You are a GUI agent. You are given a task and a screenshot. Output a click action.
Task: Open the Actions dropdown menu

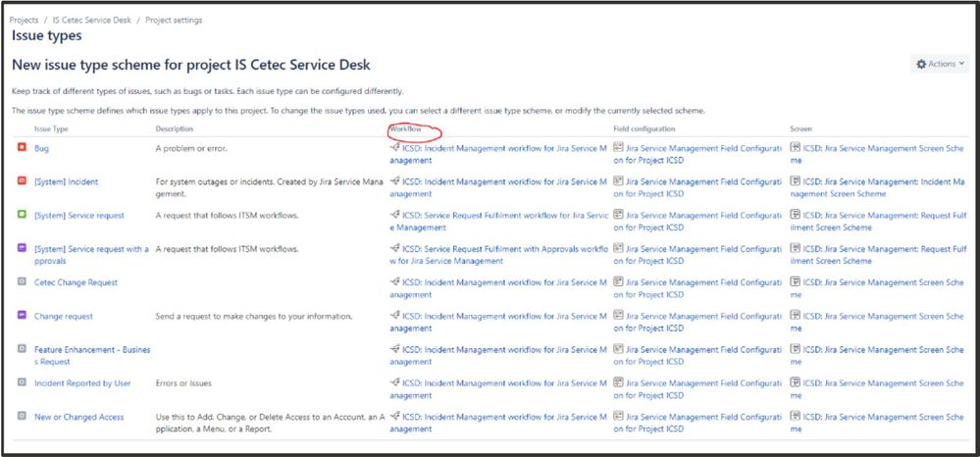tap(940, 64)
